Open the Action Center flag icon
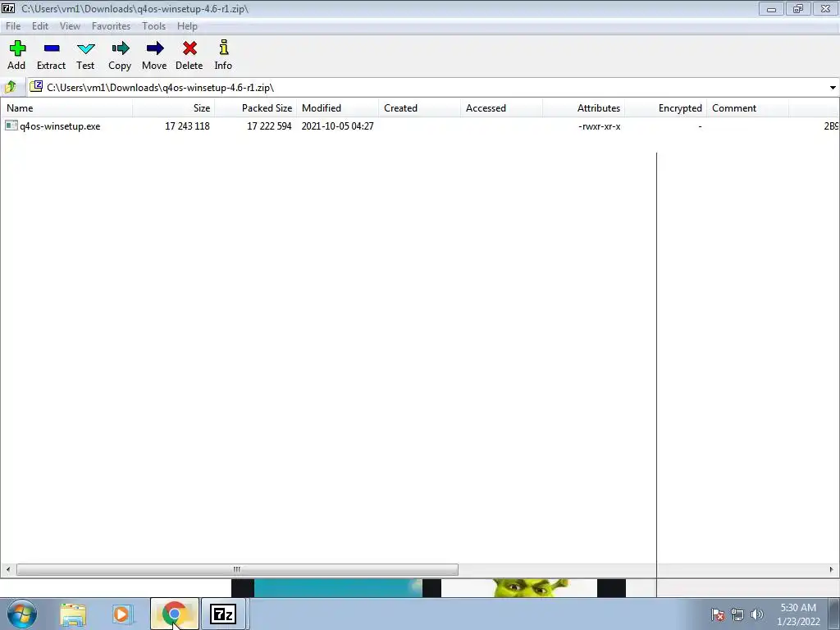This screenshot has height=630, width=840. pyautogui.click(x=717, y=614)
